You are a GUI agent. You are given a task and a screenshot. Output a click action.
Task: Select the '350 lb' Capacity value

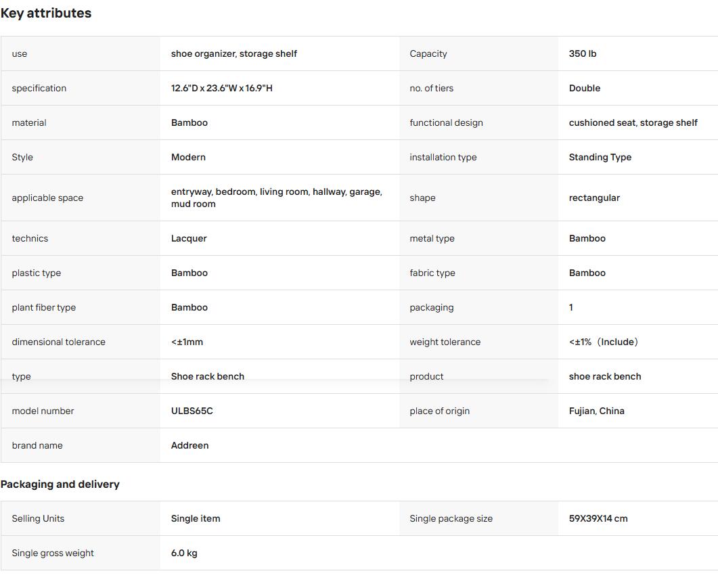583,53
